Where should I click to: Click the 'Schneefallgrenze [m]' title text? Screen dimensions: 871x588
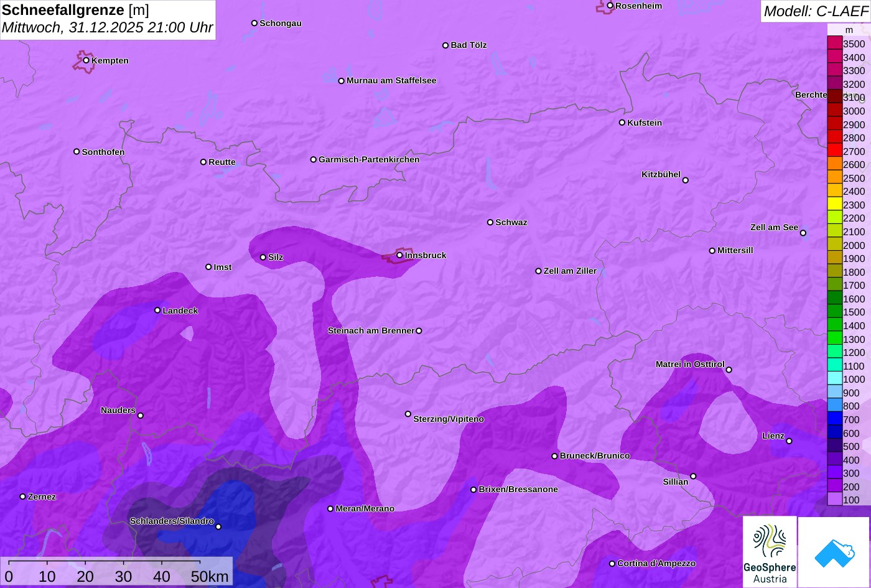point(75,10)
